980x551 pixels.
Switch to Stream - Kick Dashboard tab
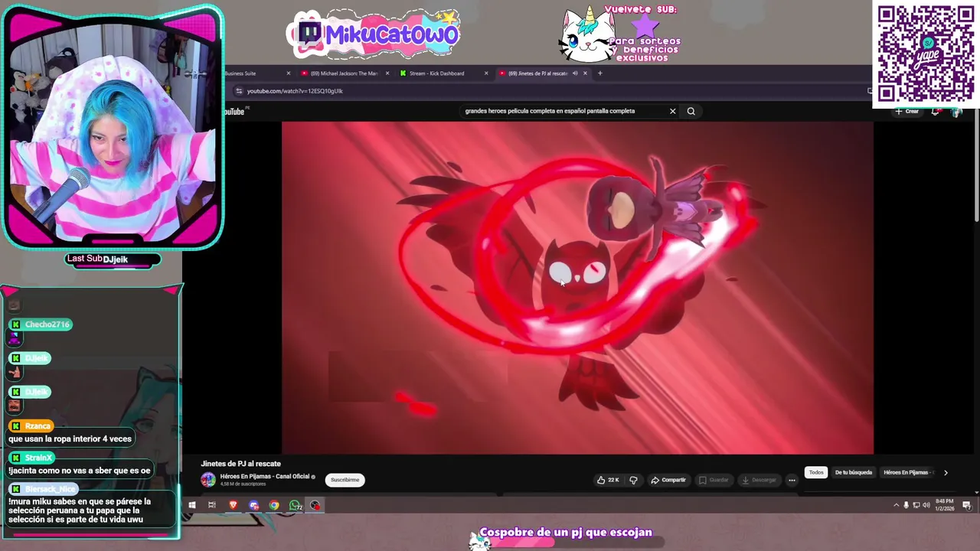(x=436, y=73)
